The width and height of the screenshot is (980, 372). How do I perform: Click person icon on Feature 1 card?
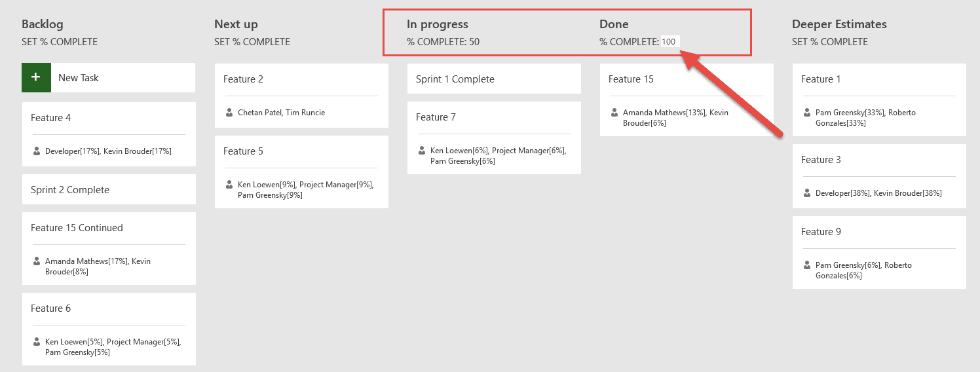[x=807, y=113]
